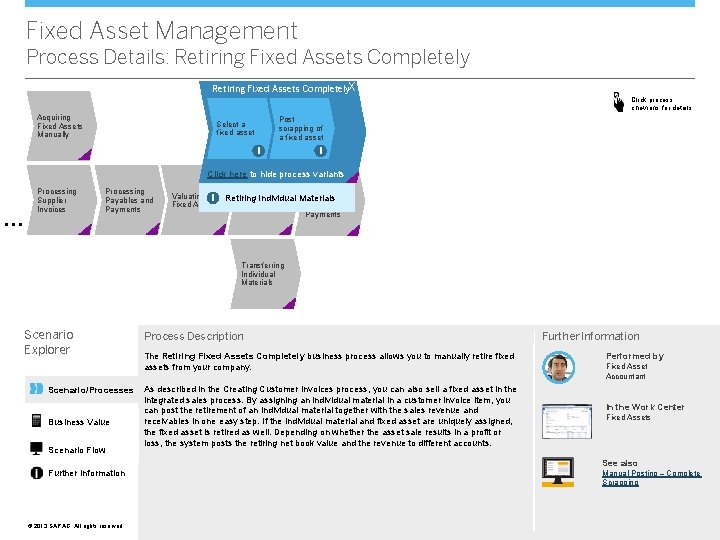This screenshot has width=720, height=540.
Task: Open Manual Posting – Complete Scrapping link
Action: point(651,478)
